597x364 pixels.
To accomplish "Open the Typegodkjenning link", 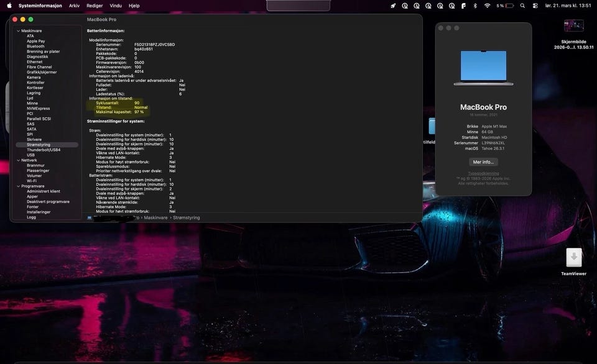I will click(x=483, y=173).
